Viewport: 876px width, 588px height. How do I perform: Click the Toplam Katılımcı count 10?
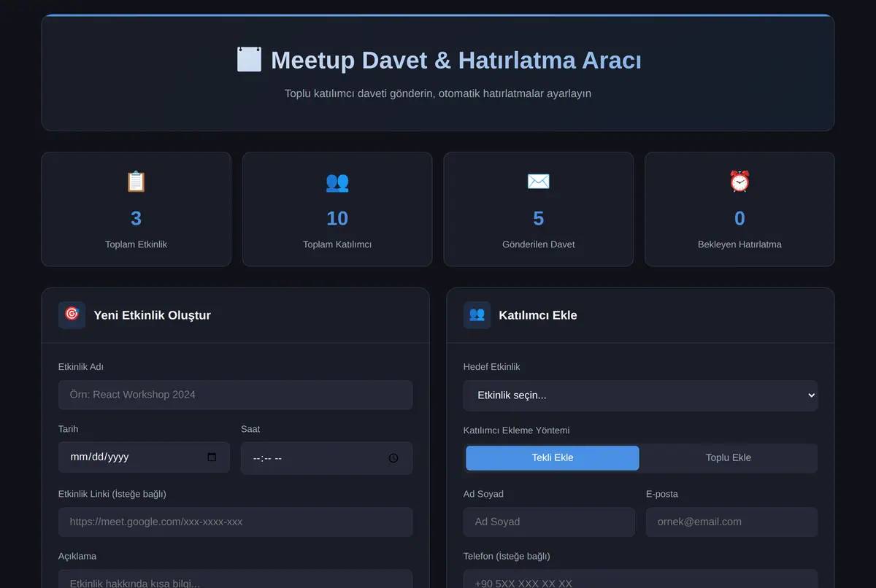tap(337, 218)
